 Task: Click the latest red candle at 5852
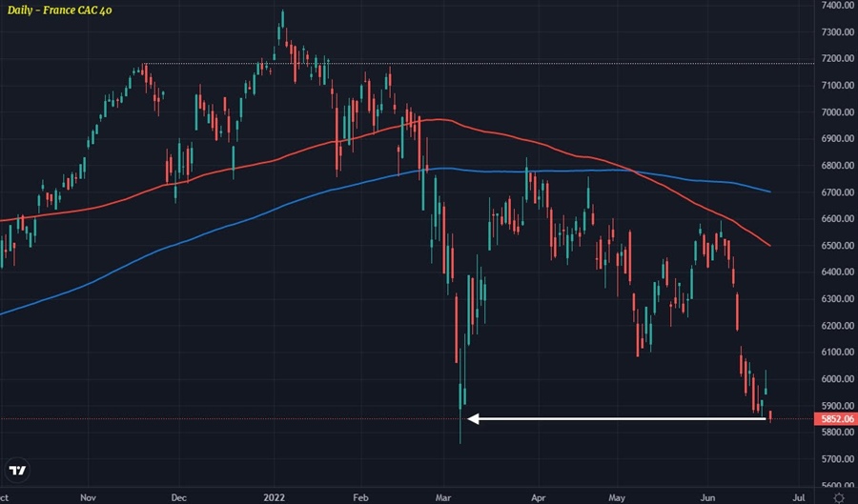(x=770, y=415)
